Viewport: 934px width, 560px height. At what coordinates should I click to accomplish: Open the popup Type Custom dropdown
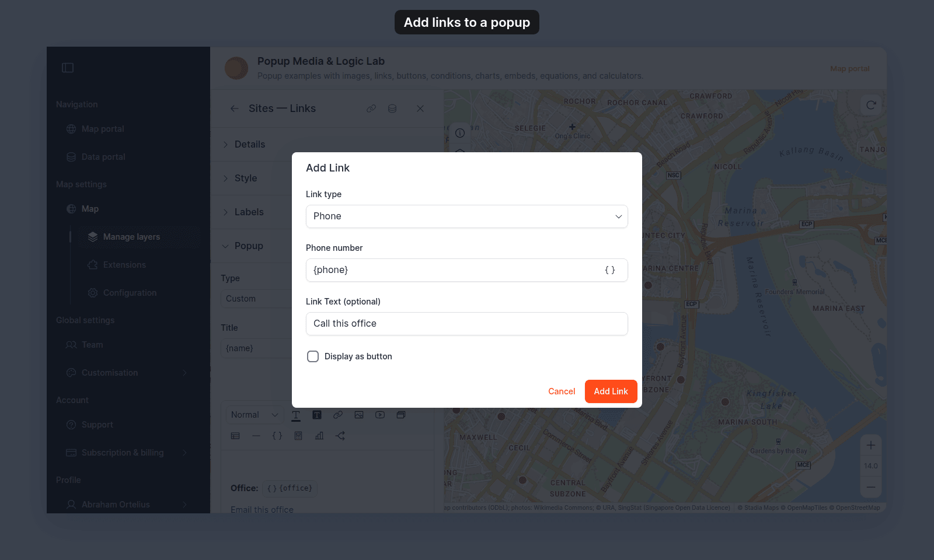pyautogui.click(x=257, y=299)
